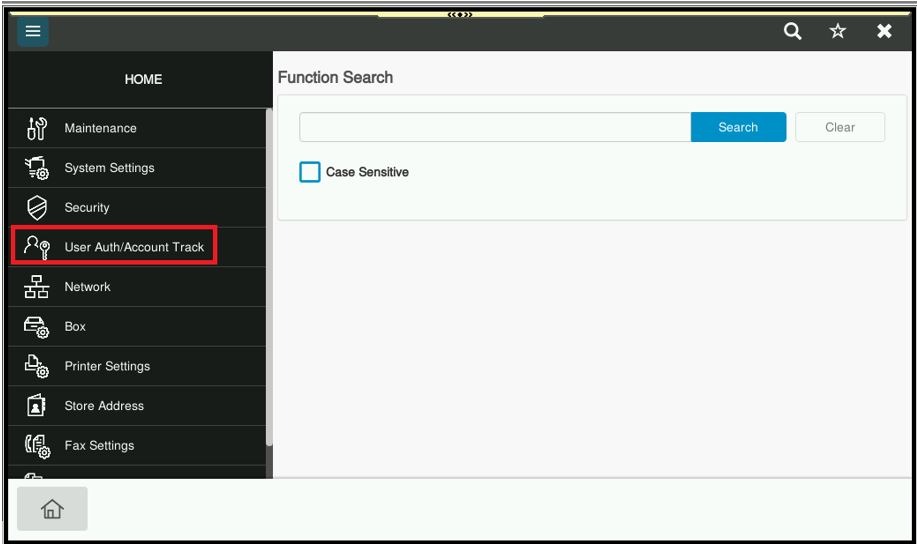Image resolution: width=917 pixels, height=546 pixels.
Task: Close the panel with the X icon
Action: (884, 31)
